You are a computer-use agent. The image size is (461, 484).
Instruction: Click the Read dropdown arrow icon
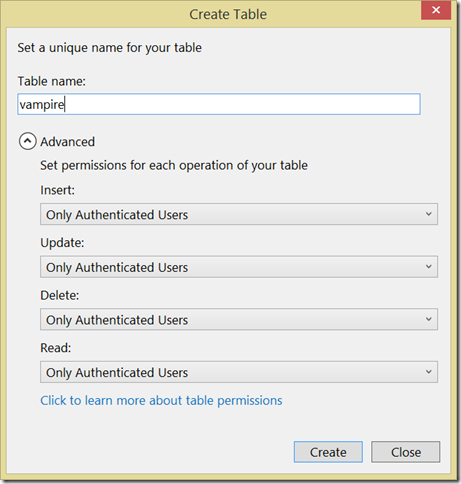point(429,372)
